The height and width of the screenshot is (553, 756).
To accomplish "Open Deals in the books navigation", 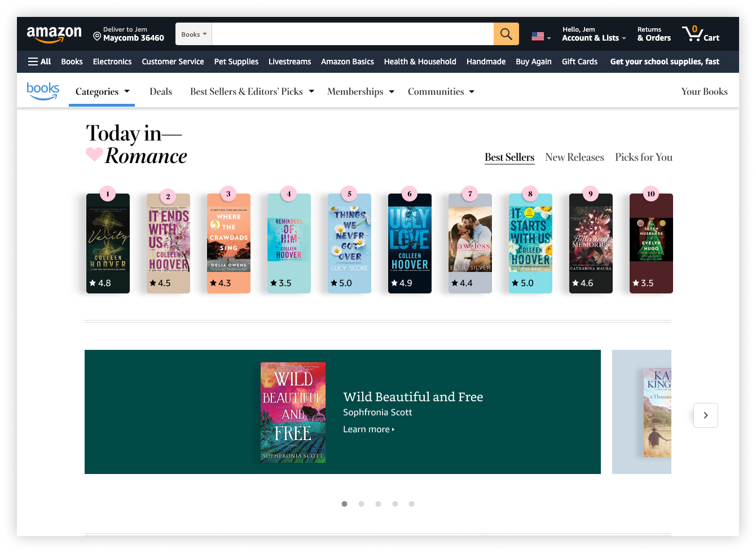I will pyautogui.click(x=161, y=91).
